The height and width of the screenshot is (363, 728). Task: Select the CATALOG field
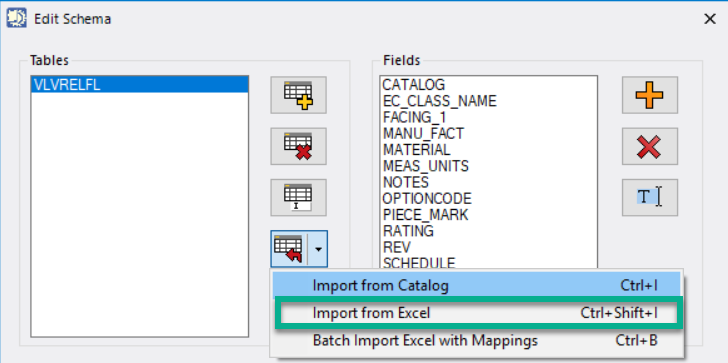click(x=414, y=85)
